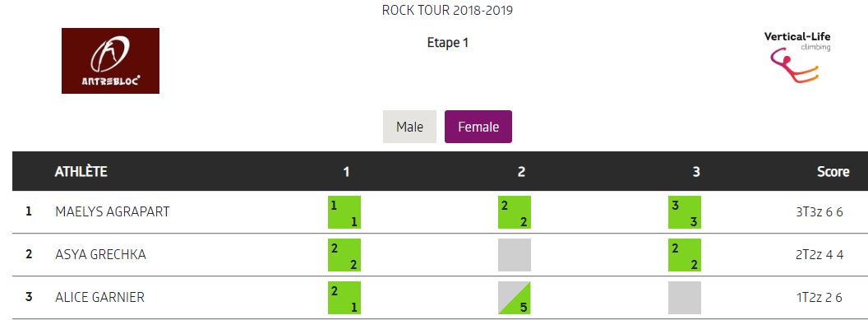Click the Athlète column header
Viewport: 868px width, 320px height.
point(81,171)
